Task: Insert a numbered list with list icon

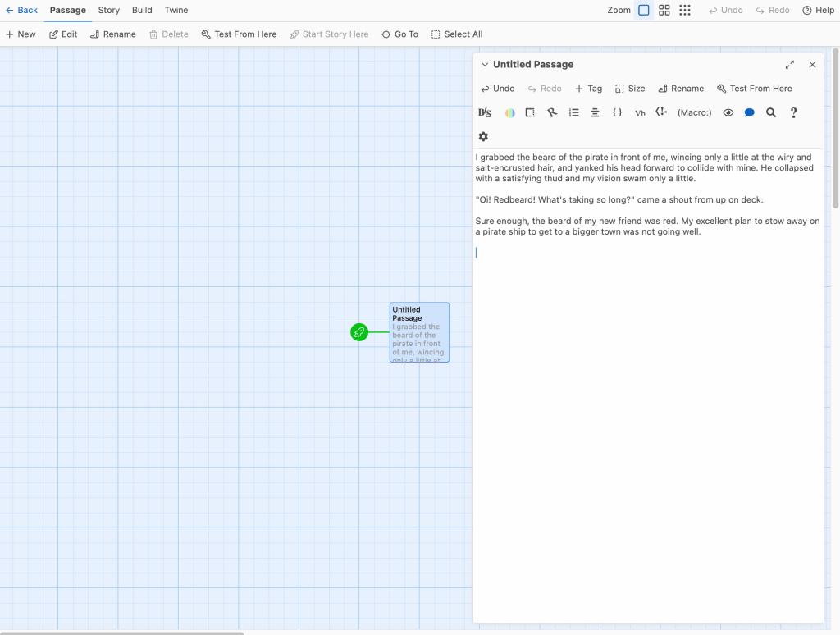Action: [x=574, y=112]
